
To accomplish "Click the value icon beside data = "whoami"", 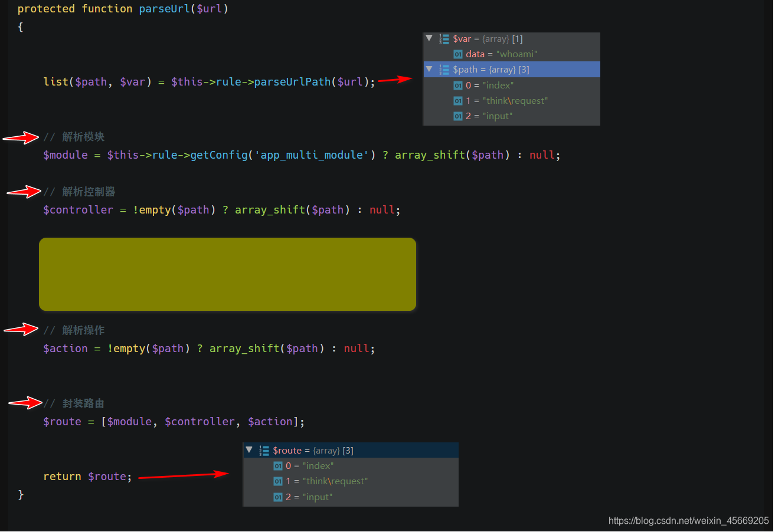I will click(458, 54).
